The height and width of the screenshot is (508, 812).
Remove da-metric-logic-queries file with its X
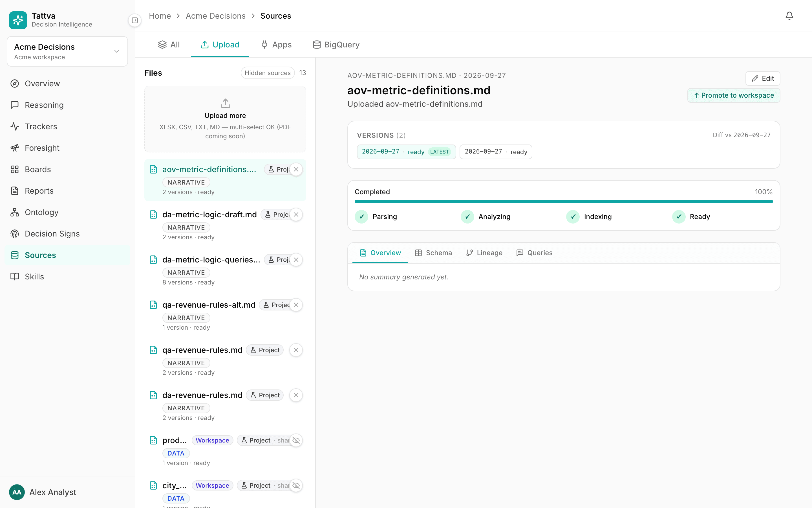296,260
